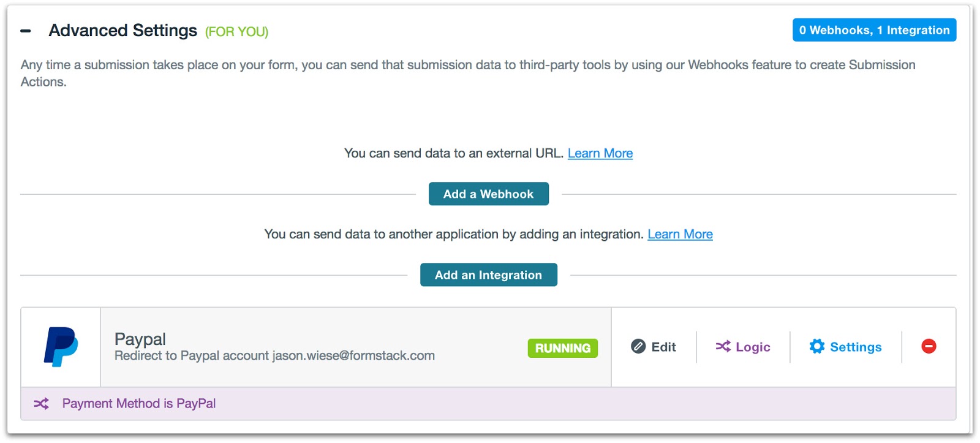Click the Advanced Settings heading
980x443 pixels.
point(123,31)
